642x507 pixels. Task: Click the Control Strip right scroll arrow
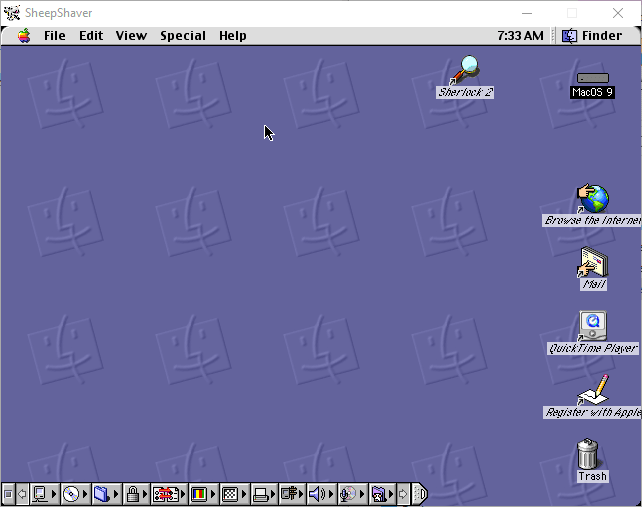pos(403,494)
